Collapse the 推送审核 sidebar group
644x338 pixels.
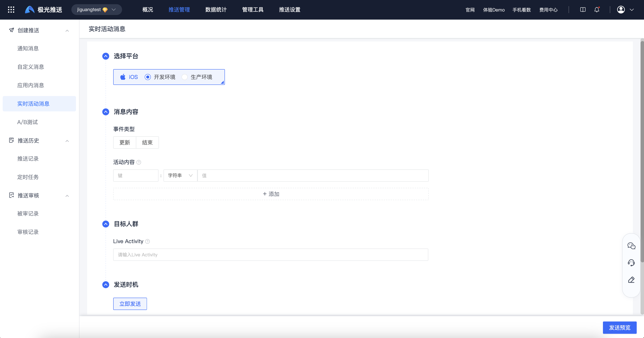point(67,196)
